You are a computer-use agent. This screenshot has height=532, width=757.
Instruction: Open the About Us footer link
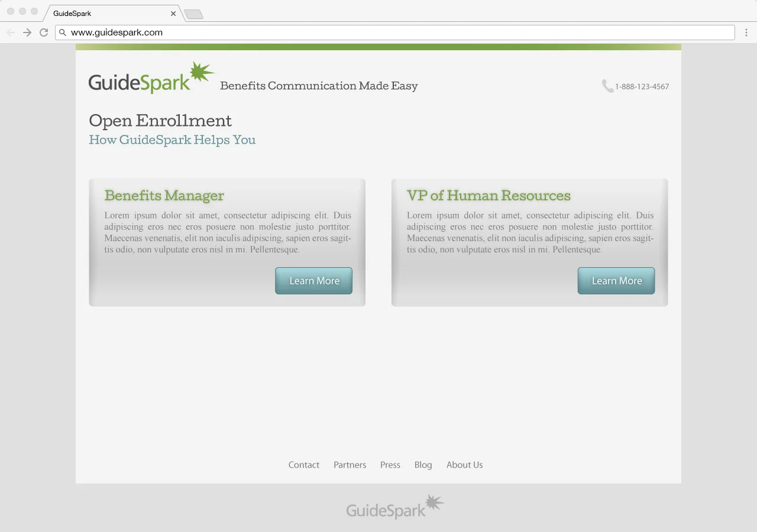pos(465,465)
